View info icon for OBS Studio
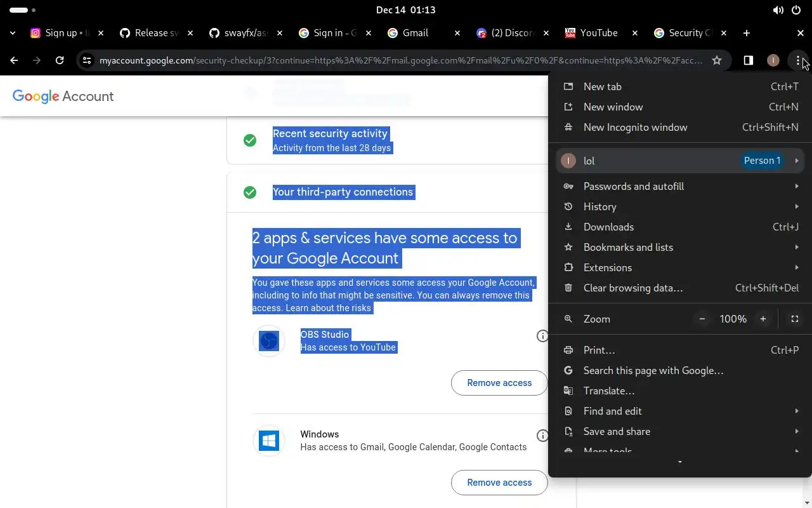 (542, 336)
